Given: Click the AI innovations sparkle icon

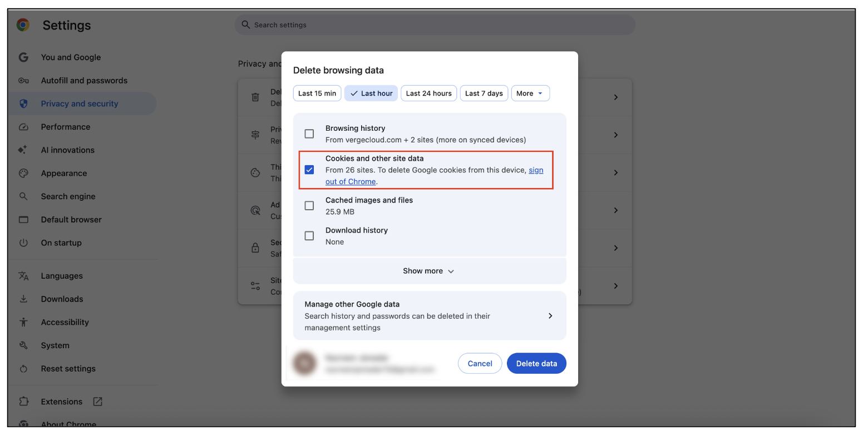Looking at the screenshot, I should (x=24, y=150).
